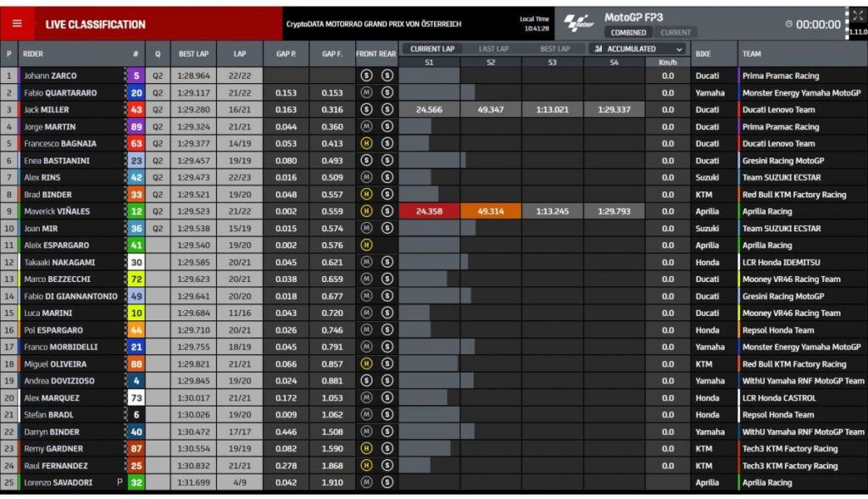Click CryptoDATA Motorrad Grand Prix event title
The image size is (868, 499).
coord(374,25)
